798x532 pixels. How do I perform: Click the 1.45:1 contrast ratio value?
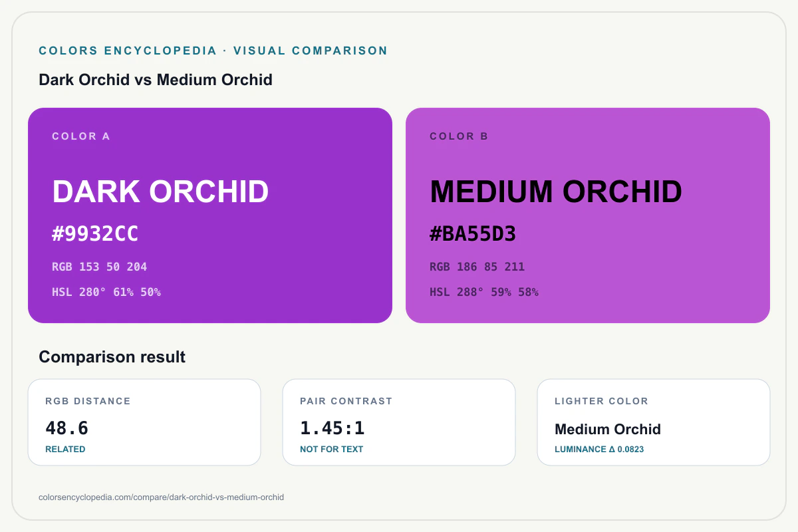(x=332, y=428)
